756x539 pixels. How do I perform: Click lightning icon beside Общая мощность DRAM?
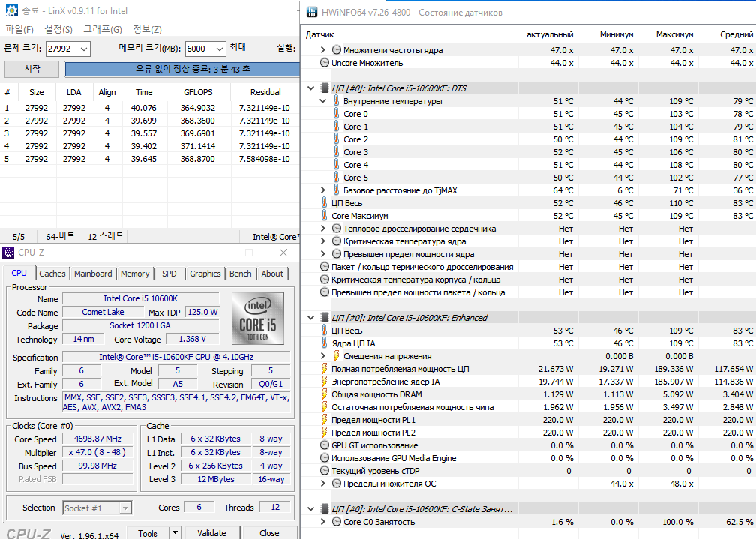[x=325, y=394]
